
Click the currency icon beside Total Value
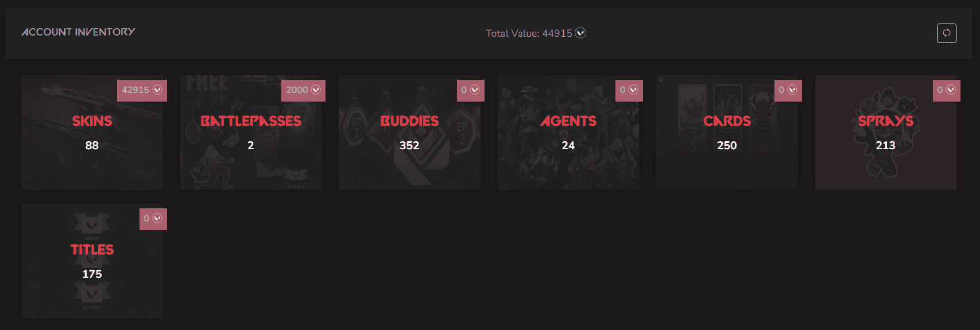coord(581,33)
